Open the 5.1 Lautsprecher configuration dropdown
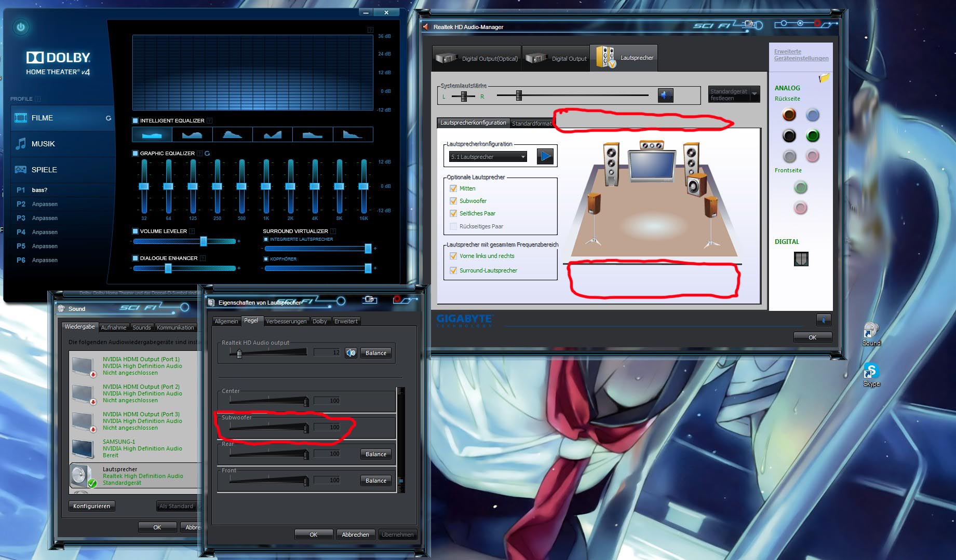The image size is (956, 560). coord(488,157)
